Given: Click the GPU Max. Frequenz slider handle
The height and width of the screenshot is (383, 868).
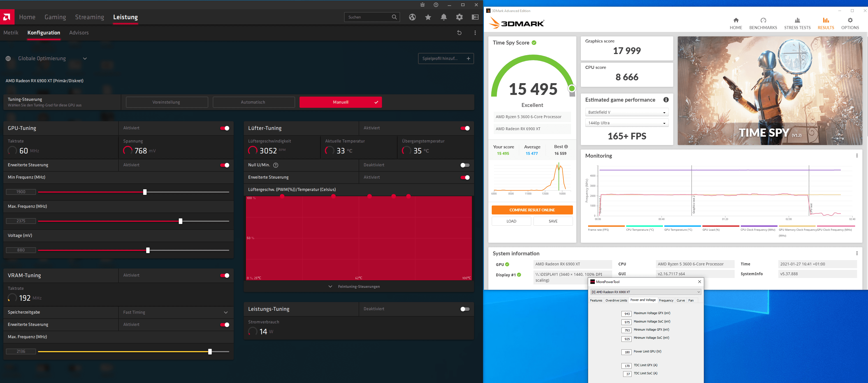Looking at the screenshot, I should click(181, 221).
